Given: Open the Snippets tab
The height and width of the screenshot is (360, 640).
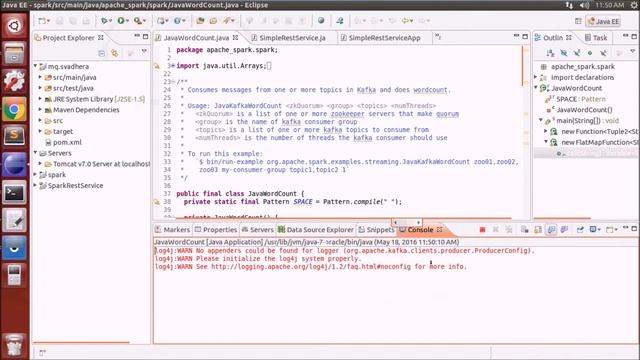Looking at the screenshot, I should pos(376,230).
